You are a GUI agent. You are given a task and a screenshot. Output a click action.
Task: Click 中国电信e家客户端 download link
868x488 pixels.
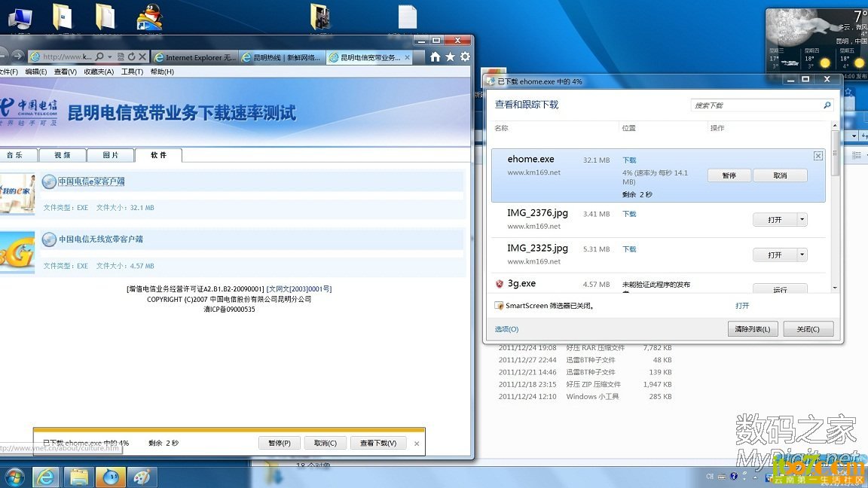coord(91,181)
